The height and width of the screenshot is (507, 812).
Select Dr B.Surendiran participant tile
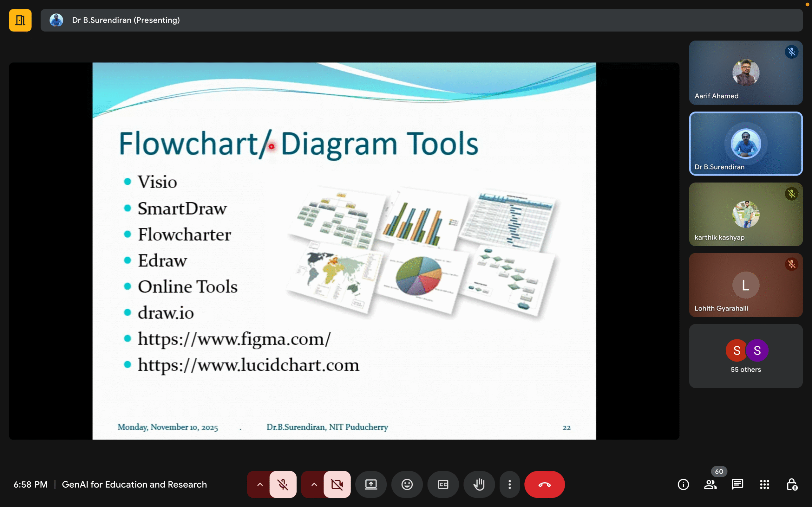[x=746, y=144]
